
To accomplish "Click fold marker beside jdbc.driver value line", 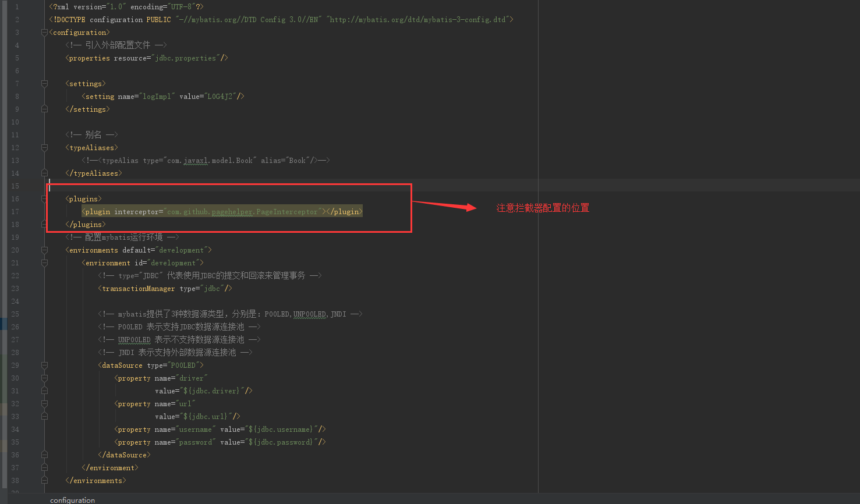I will click(44, 391).
